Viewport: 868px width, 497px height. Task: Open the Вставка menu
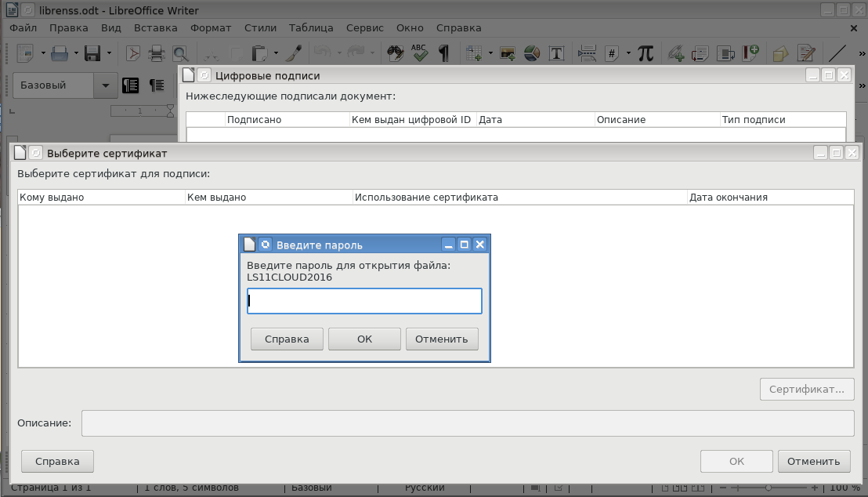pos(156,27)
